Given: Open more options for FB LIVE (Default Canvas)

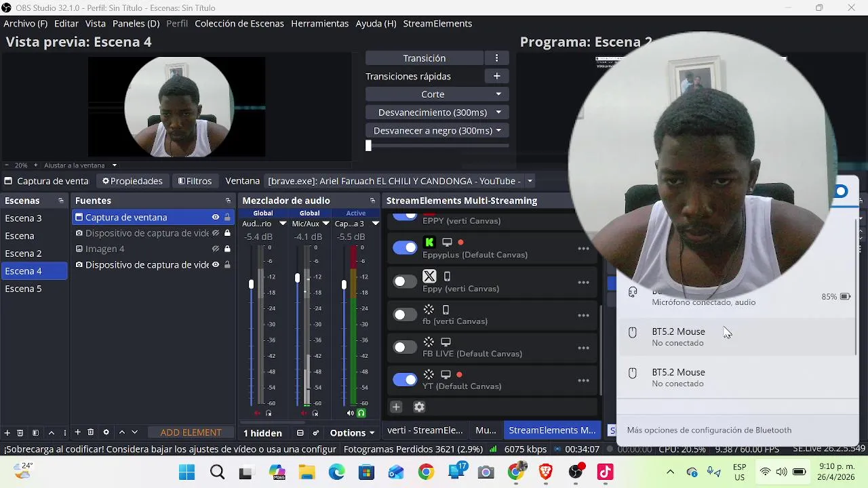Looking at the screenshot, I should 583,348.
